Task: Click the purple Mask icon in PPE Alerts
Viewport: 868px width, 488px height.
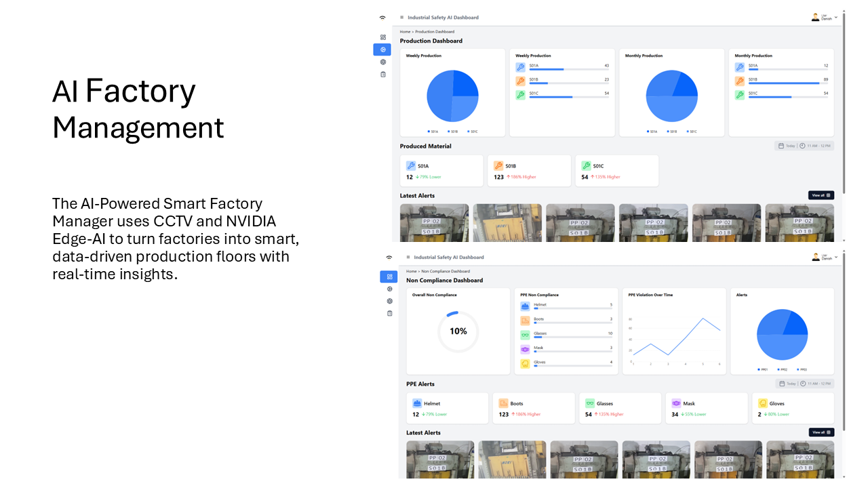Action: pyautogui.click(x=676, y=403)
